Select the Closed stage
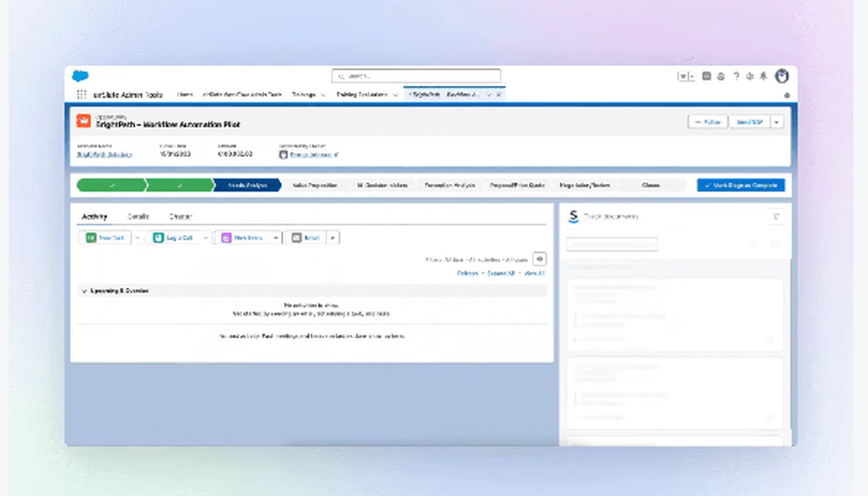This screenshot has width=868, height=496. 651,186
